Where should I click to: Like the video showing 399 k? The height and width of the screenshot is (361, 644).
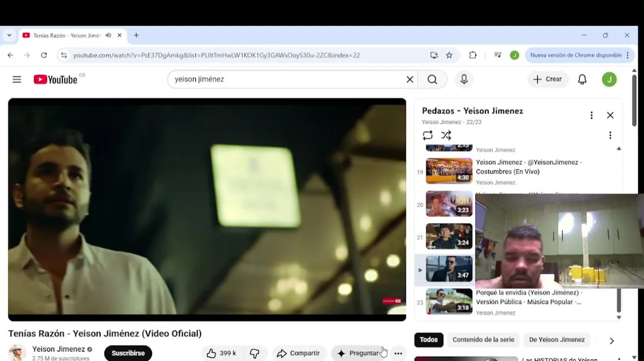pos(222,353)
